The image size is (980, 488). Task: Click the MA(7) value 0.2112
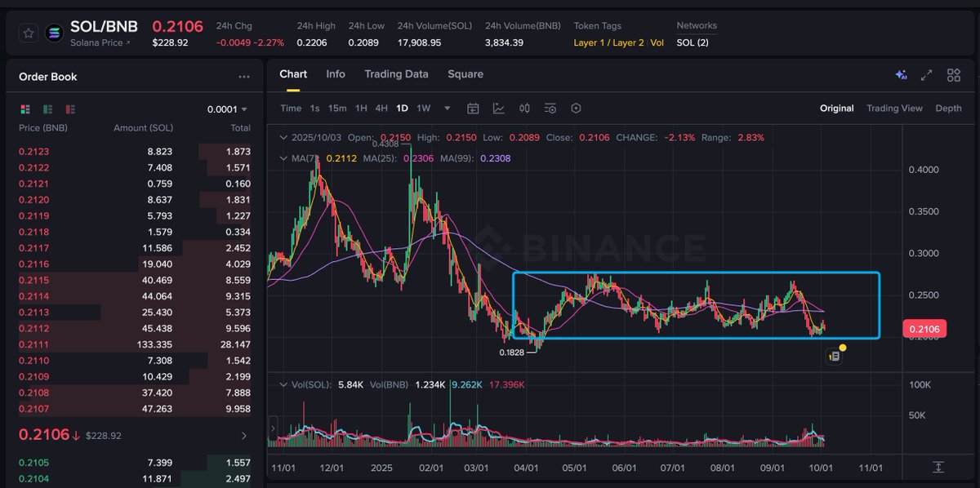340,158
